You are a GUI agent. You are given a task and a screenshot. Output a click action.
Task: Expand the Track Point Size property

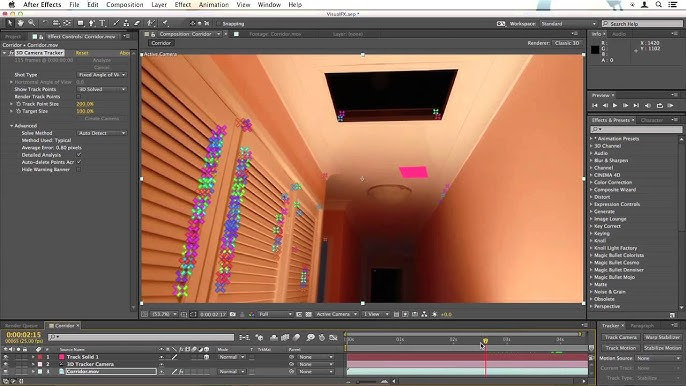(11, 104)
